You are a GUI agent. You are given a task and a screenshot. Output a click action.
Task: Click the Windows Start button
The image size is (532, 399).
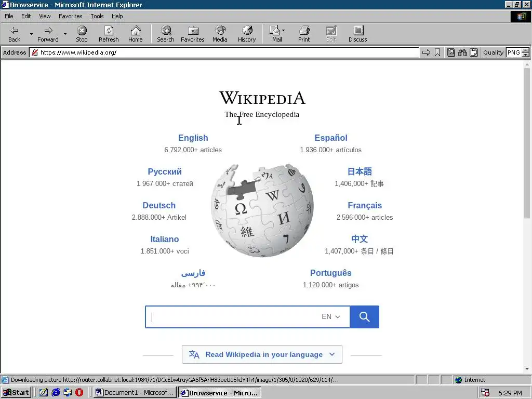click(x=16, y=393)
